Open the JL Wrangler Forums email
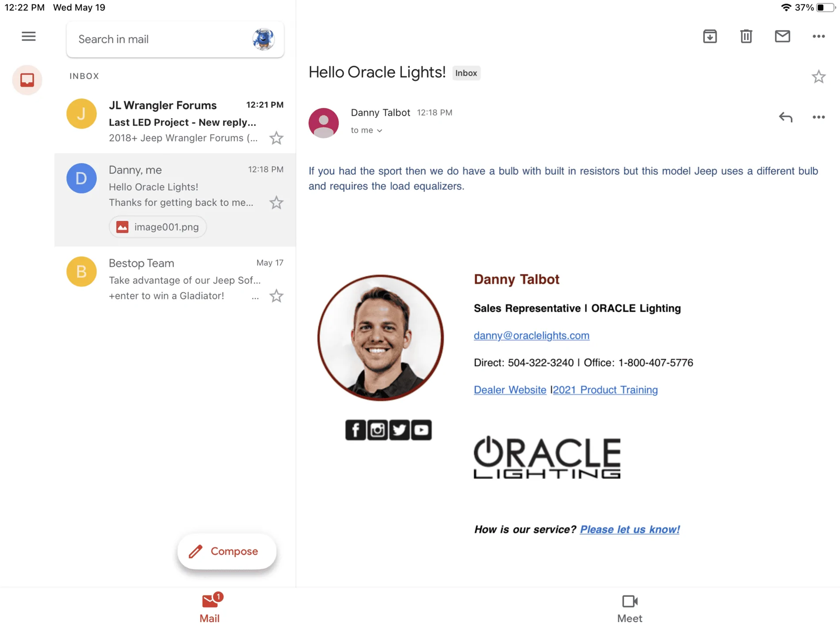840x630 pixels. [x=175, y=122]
